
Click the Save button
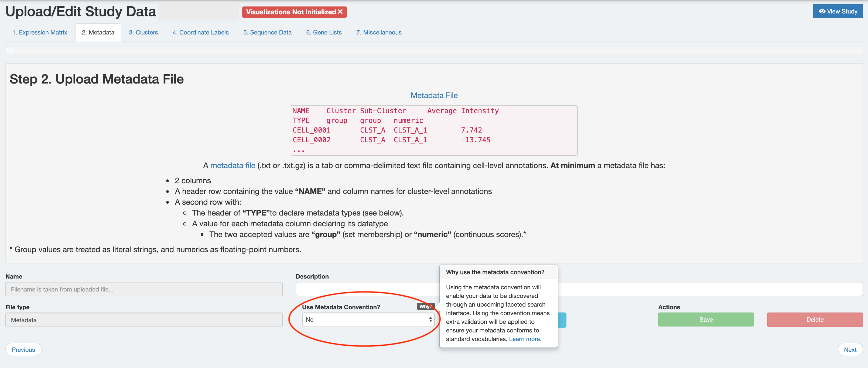point(706,320)
